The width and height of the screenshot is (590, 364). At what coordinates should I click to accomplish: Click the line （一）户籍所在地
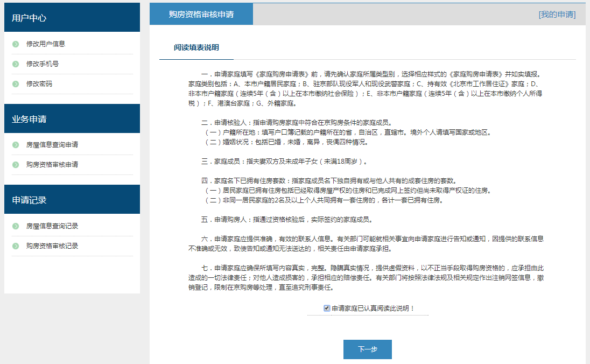(x=348, y=132)
